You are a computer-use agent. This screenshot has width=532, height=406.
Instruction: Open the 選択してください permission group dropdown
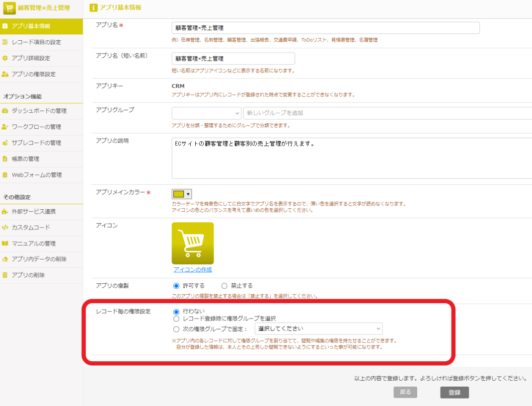click(318, 328)
